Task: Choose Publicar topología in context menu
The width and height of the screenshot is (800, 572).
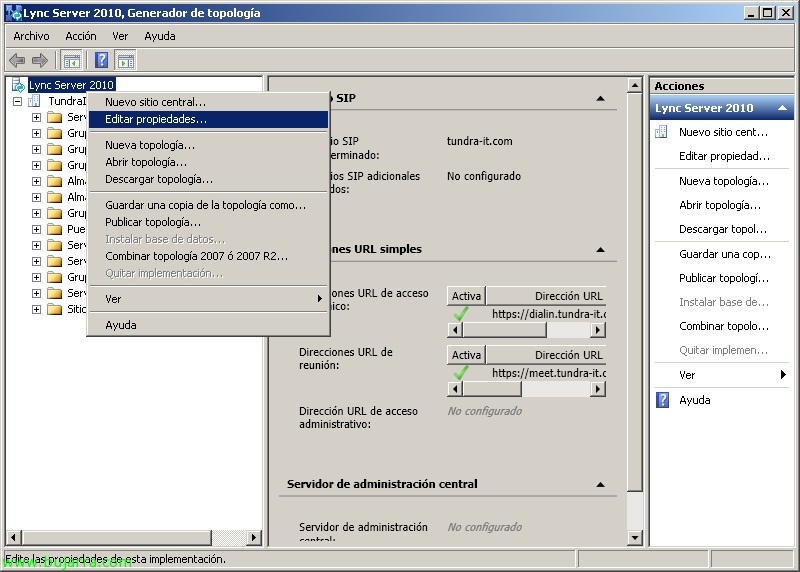Action: [x=208, y=222]
